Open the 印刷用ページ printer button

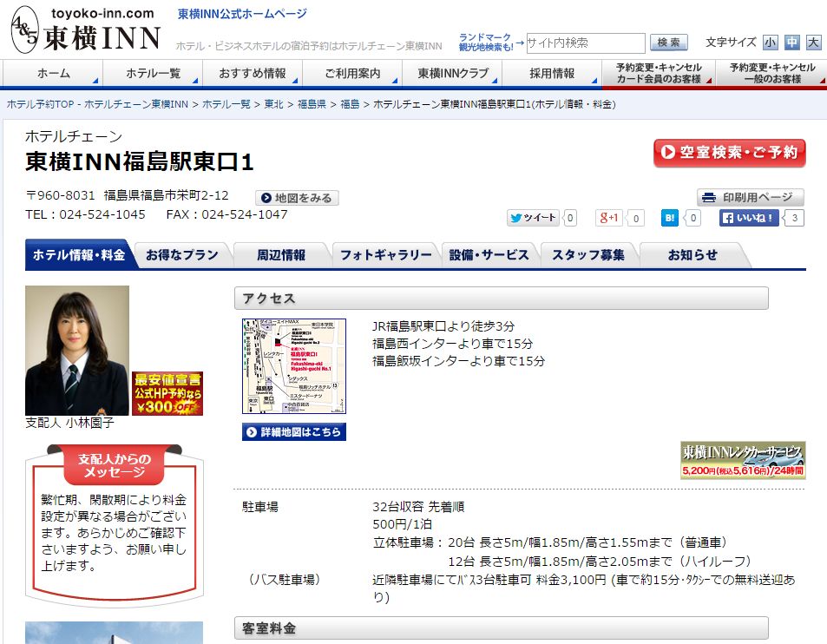(x=750, y=197)
